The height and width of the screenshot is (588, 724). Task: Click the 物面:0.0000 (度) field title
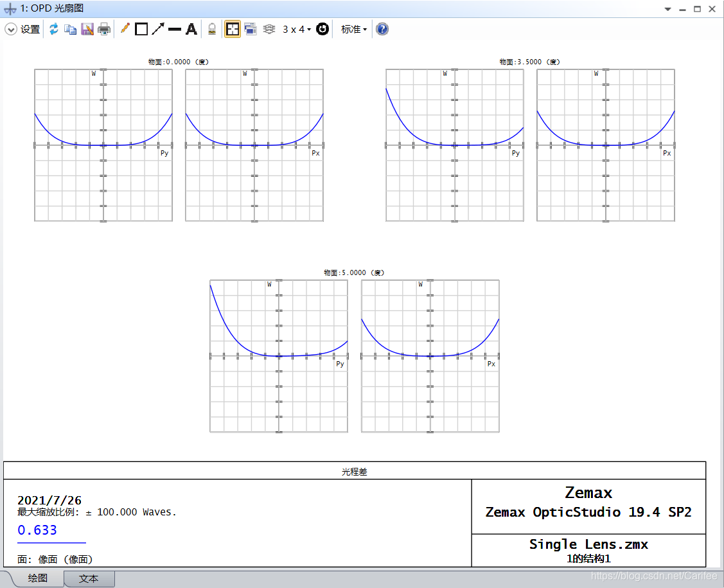pos(178,62)
